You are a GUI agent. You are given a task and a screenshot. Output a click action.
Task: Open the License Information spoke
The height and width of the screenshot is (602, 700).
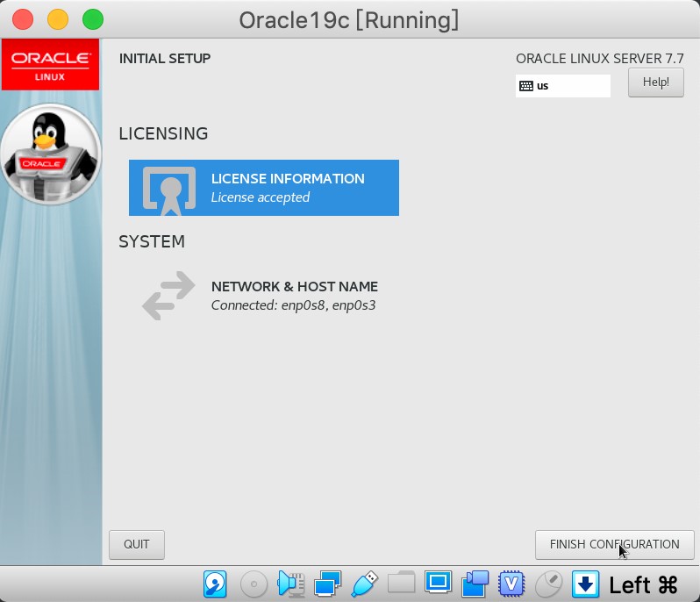[264, 188]
